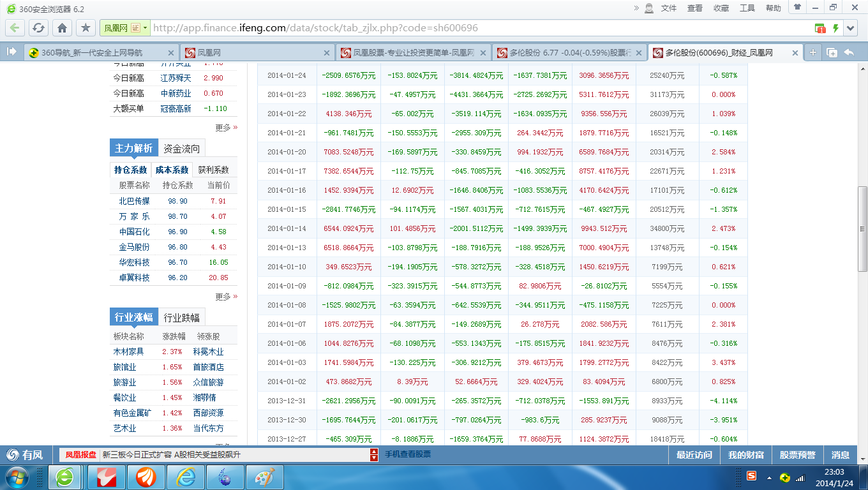Viewport: 868px width, 490px height.
Task: Open the 凤凰网 site identity dropdown
Action: point(124,28)
